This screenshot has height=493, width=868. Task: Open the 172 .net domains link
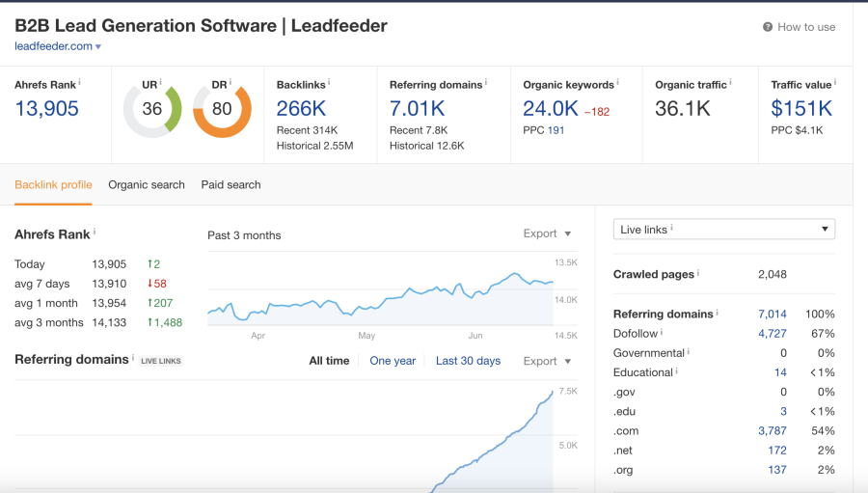point(777,451)
